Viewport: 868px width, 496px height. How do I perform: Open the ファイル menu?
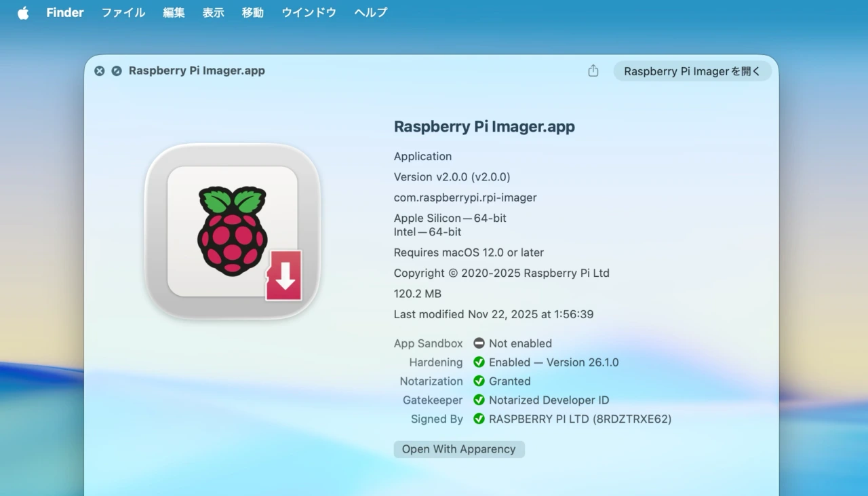(x=123, y=12)
